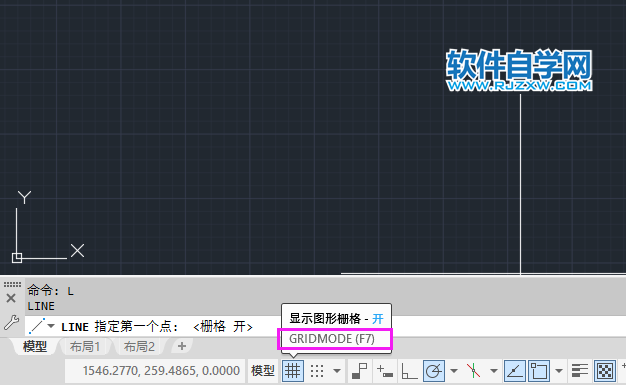The image size is (626, 385).
Task: Toggle the grid display (GRIDMODE) button
Action: coord(293,371)
